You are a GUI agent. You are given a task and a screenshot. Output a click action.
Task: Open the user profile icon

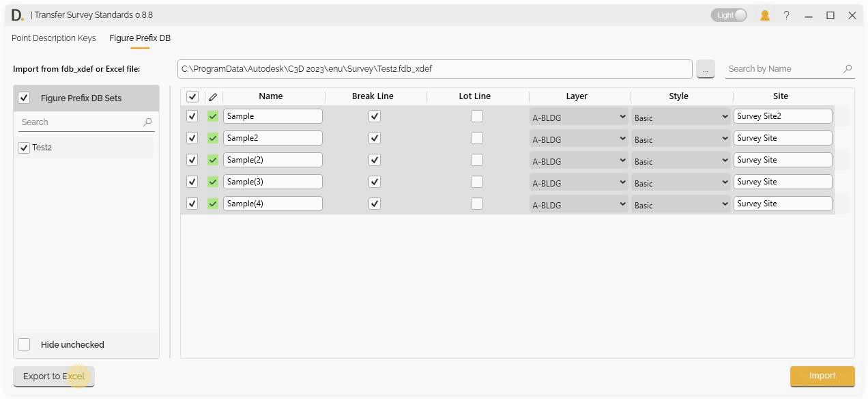coord(764,14)
